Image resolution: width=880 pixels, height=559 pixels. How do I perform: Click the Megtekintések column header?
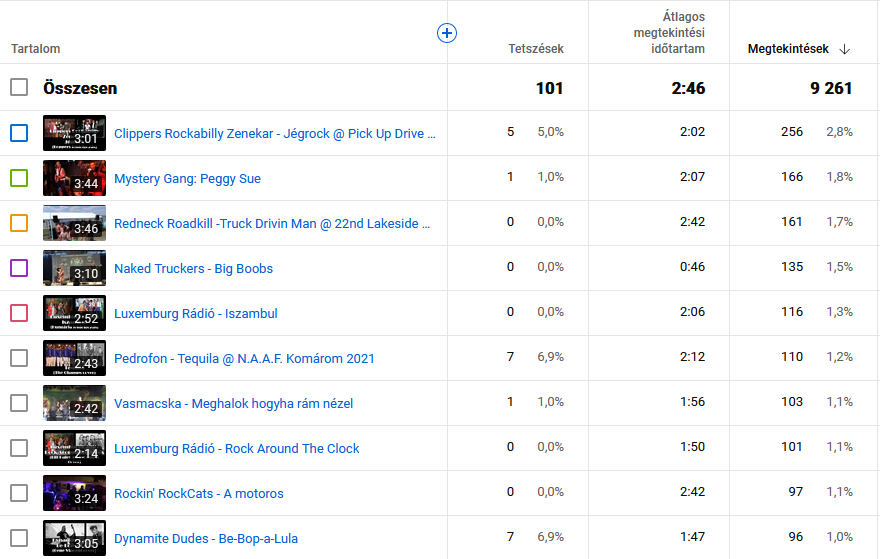pyautogui.click(x=788, y=49)
